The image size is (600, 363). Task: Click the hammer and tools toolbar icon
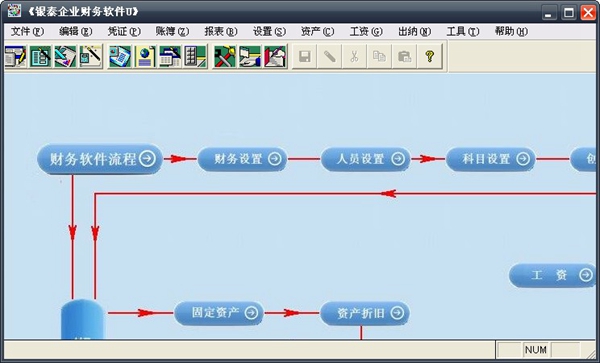click(224, 57)
